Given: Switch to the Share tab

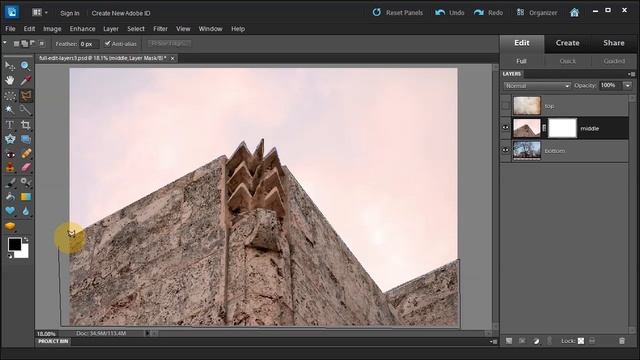Looking at the screenshot, I should pyautogui.click(x=614, y=43).
